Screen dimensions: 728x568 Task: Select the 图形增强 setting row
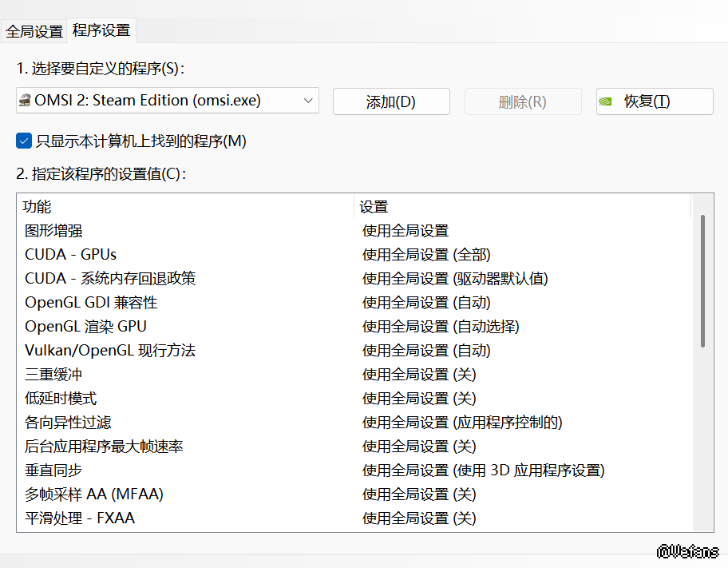pyautogui.click(x=53, y=231)
